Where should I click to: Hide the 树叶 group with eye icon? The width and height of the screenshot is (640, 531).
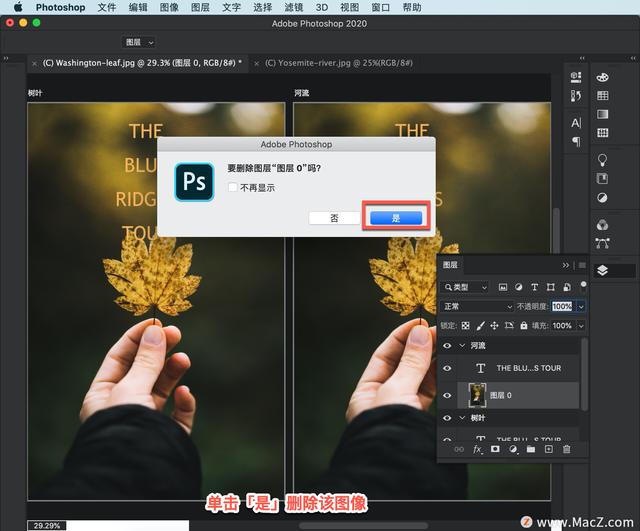coord(447,418)
